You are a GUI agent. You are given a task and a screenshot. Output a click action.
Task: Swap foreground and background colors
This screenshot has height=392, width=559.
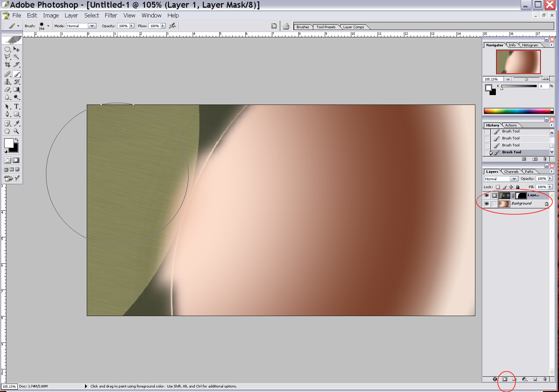tap(16, 140)
